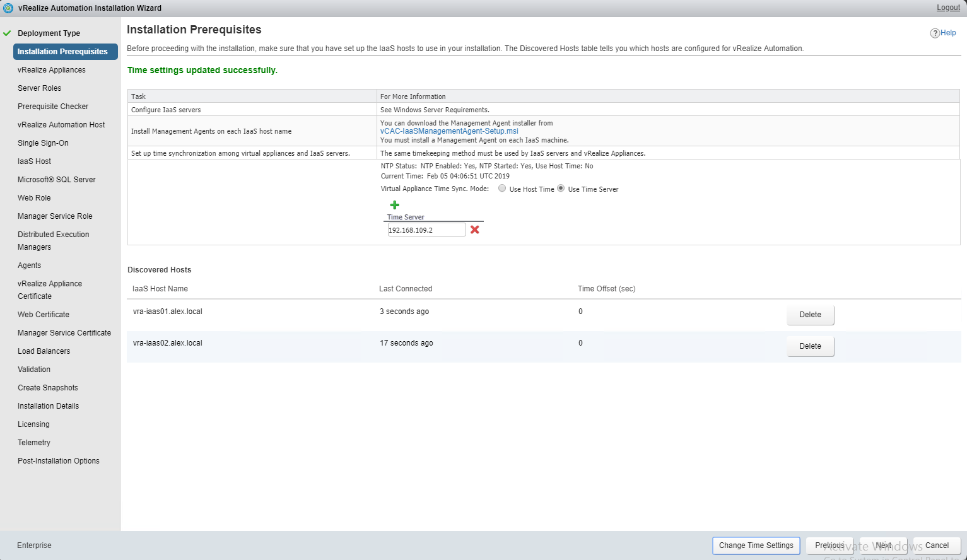Click the vRealize Automation logo icon
Screen dimensions: 967x560
(8, 8)
